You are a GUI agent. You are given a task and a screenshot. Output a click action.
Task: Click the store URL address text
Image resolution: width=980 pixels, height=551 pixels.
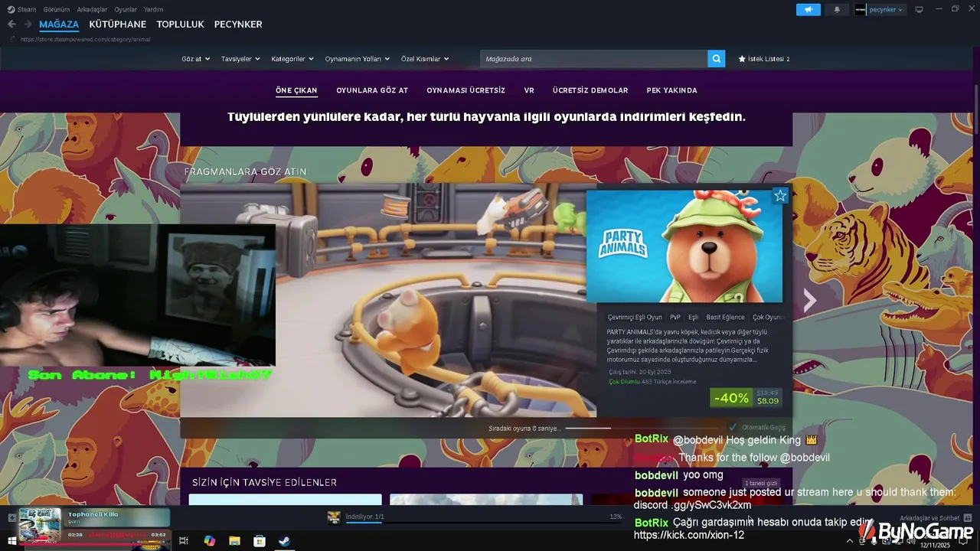click(85, 39)
